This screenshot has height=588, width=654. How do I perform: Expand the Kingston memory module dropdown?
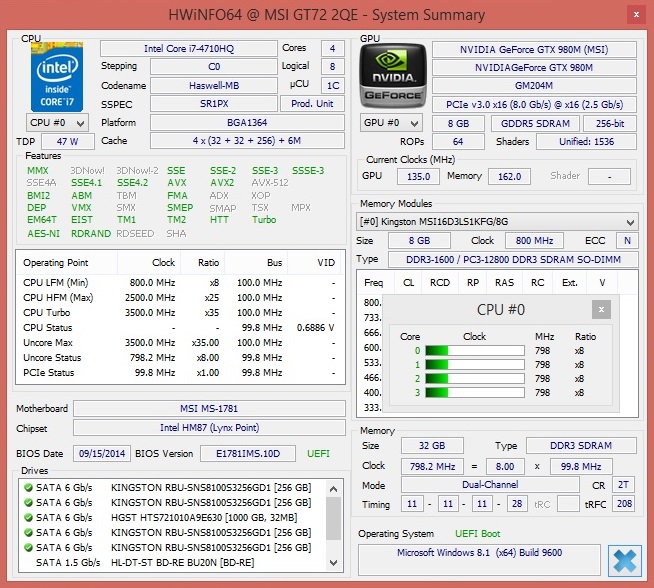497,222
